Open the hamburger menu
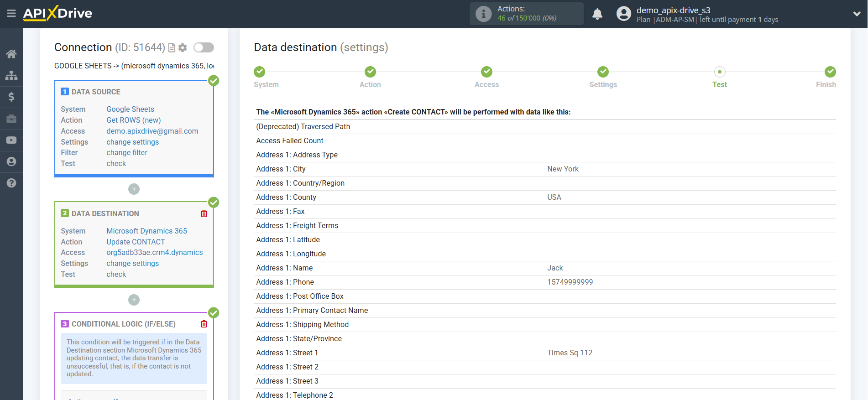Image resolution: width=868 pixels, height=400 pixels. click(x=11, y=14)
